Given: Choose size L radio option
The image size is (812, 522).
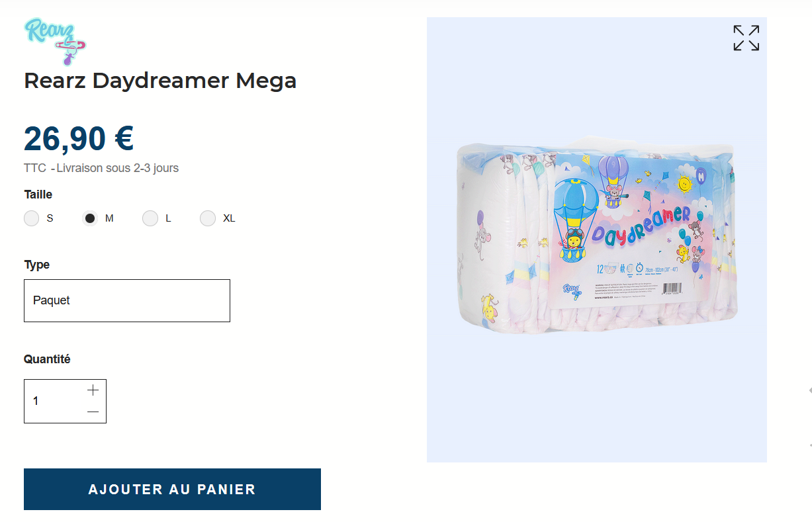Looking at the screenshot, I should 150,218.
